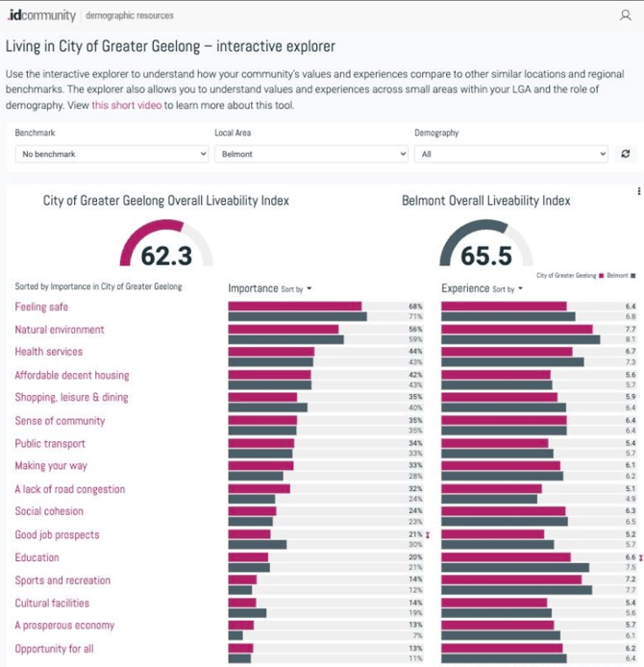Open the Benchmark dropdown
The width and height of the screenshot is (644, 667).
[111, 154]
